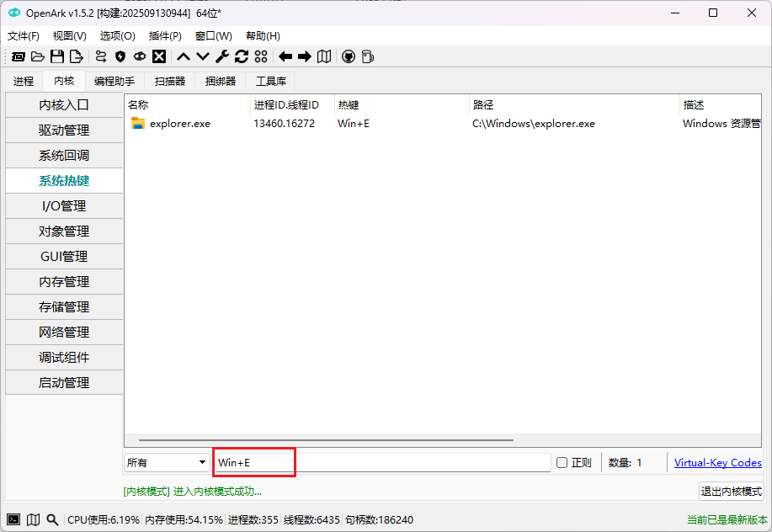Click the down chevron toolbar icon
Screen dimensions: 772x532
(203, 56)
